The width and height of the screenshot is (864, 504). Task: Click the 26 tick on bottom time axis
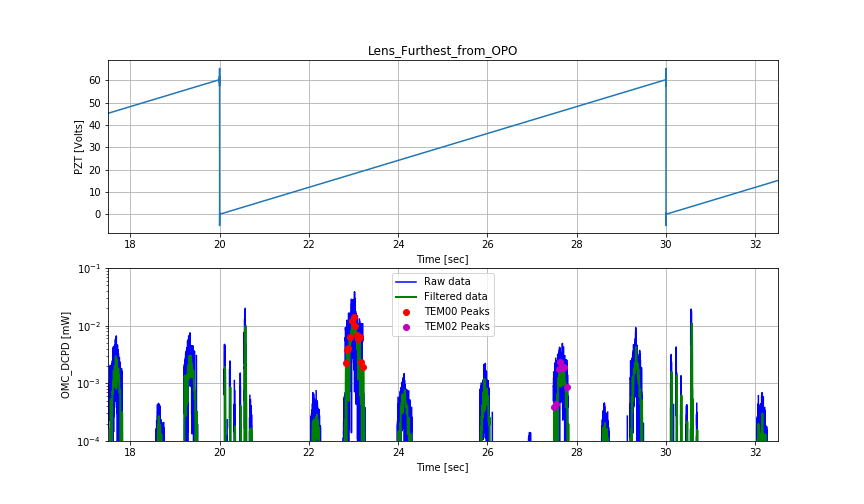(488, 452)
